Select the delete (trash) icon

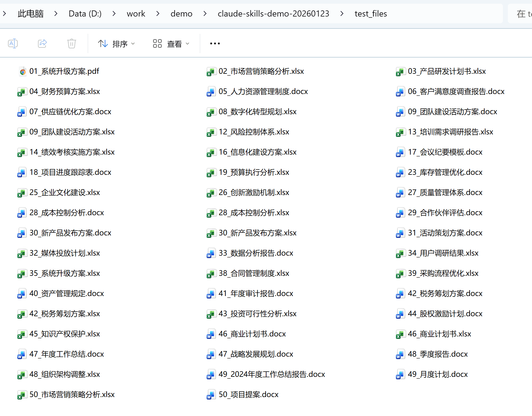pyautogui.click(x=71, y=43)
